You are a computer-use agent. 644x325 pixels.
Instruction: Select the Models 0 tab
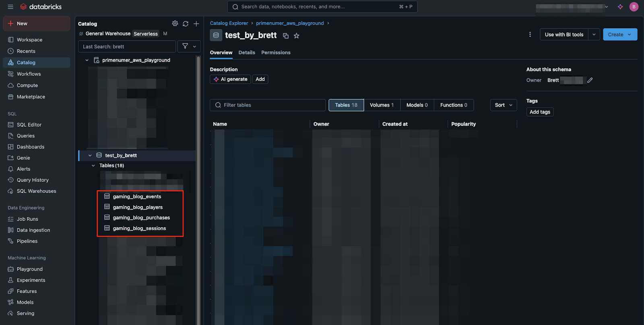(x=417, y=105)
